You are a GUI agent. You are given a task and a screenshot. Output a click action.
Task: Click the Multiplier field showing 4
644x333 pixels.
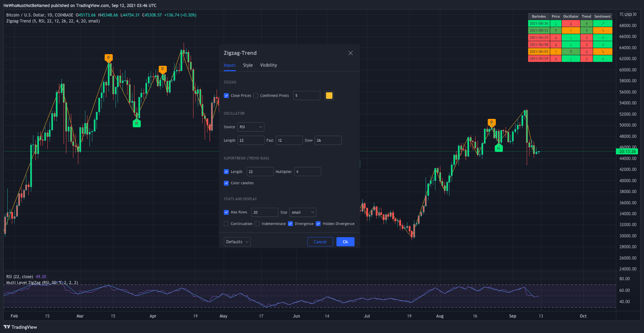coord(308,172)
